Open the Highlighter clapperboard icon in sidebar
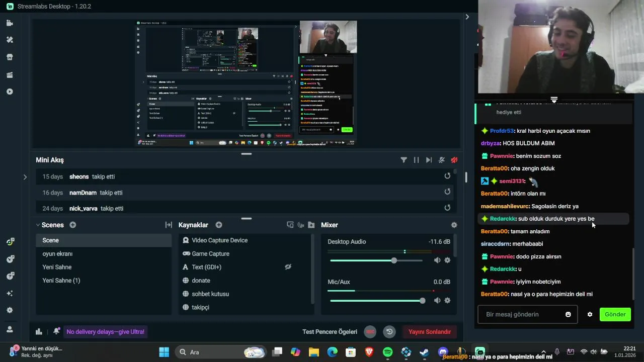 click(10, 75)
